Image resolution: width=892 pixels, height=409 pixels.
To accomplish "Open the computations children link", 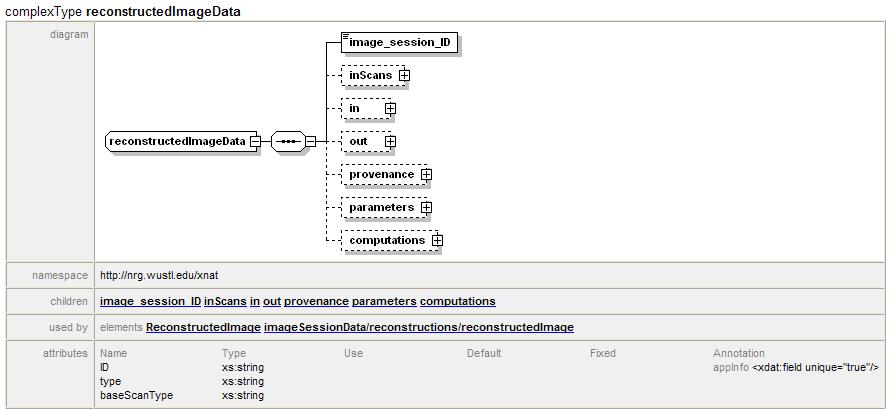I will point(457,301).
